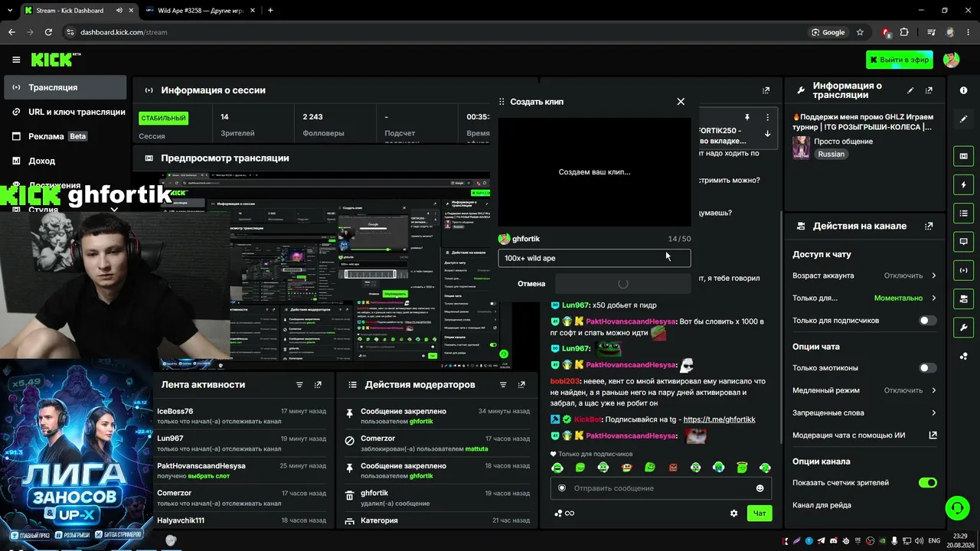Edit Информация о трансляции with pencil icon
This screenshot has height=551, width=980.
point(910,90)
